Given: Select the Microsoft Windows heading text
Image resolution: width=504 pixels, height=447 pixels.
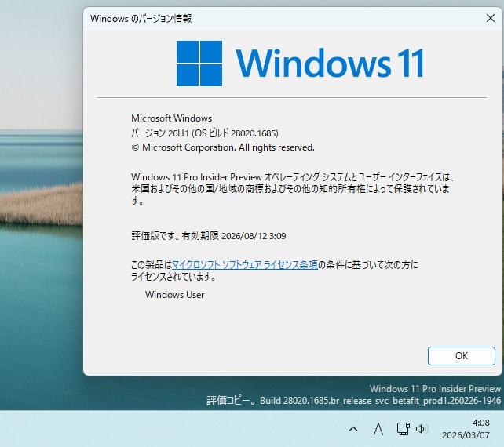Looking at the screenshot, I should pyautogui.click(x=172, y=118).
